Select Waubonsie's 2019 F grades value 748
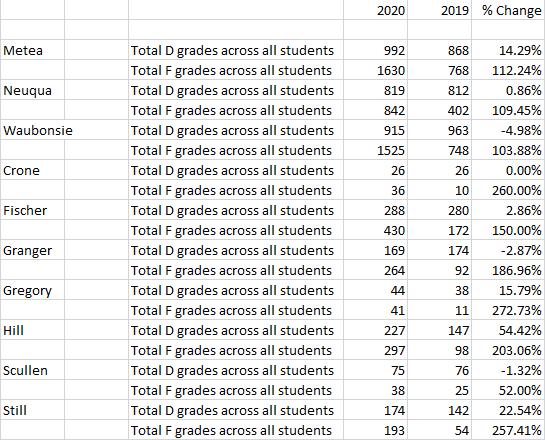The image size is (545, 440). (x=439, y=150)
